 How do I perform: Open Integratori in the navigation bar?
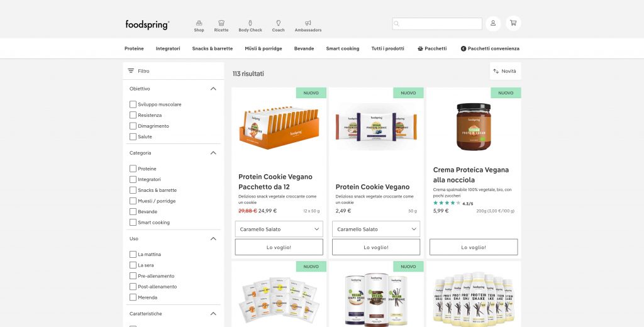tap(168, 48)
